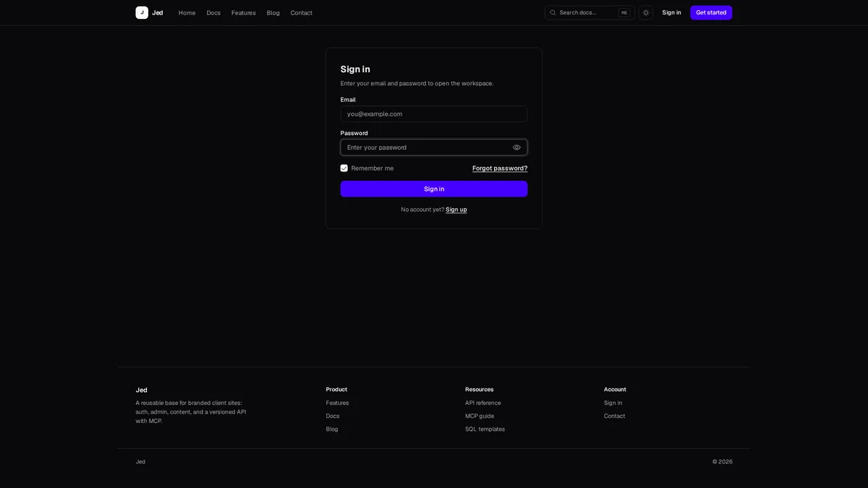Image resolution: width=868 pixels, height=488 pixels.
Task: Click the Password input field
Action: pos(434,147)
